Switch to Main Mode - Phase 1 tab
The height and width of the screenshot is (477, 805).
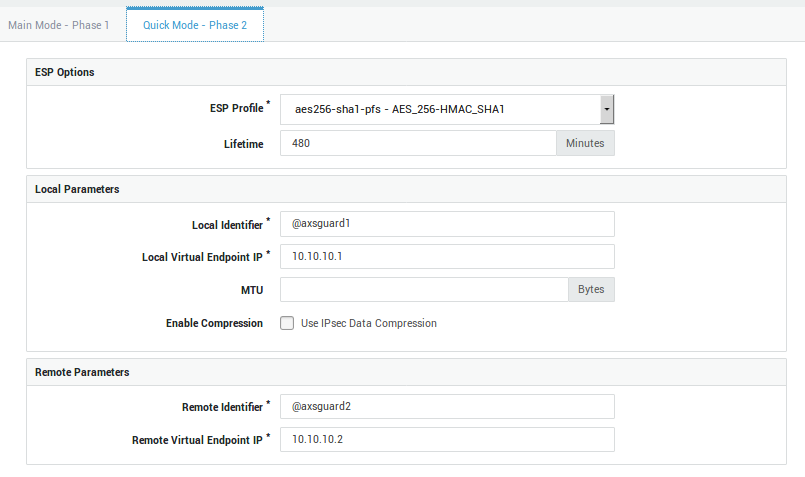[59, 25]
